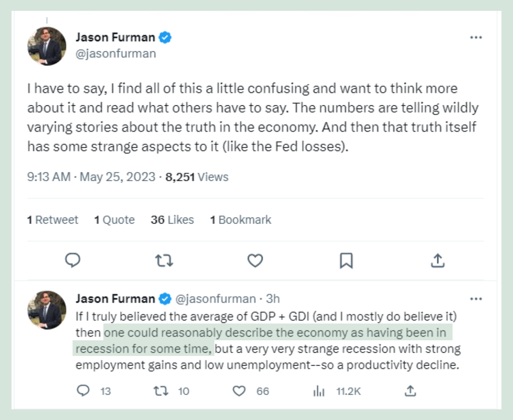Screen dimensions: 513x420
Task: Click the reply icon on main tweet
Action: coord(73,260)
